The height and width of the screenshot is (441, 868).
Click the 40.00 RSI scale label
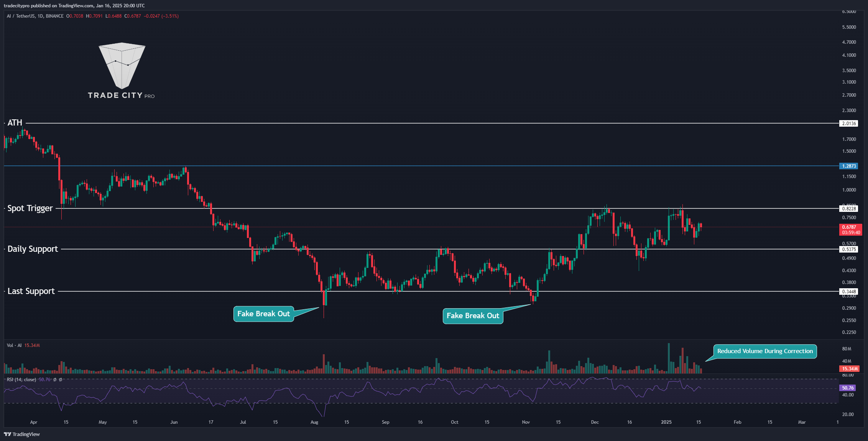[x=848, y=395]
